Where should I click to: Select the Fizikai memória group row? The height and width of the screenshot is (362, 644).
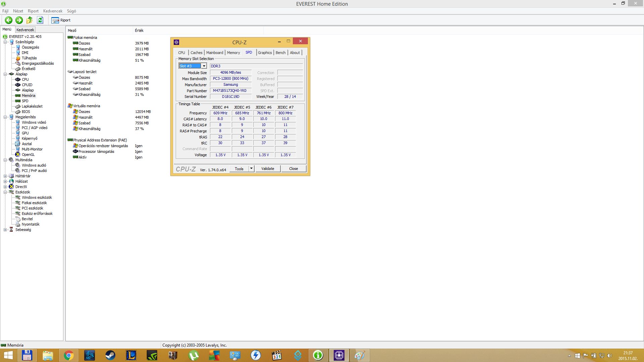pyautogui.click(x=82, y=38)
